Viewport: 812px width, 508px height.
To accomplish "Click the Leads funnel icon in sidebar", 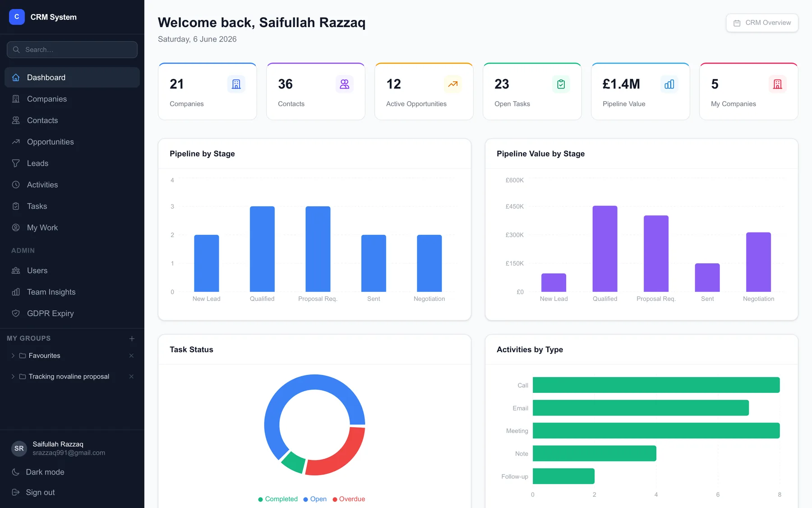I will (16, 163).
